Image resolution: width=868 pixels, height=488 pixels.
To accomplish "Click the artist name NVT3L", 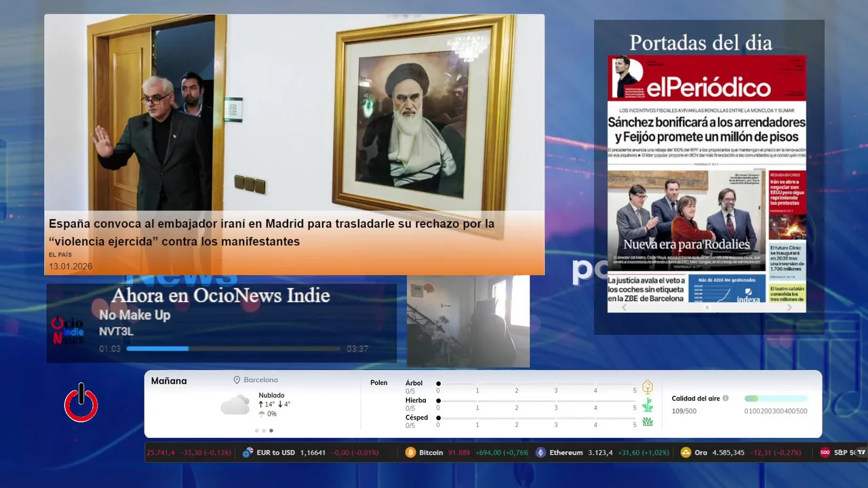I will 116,331.
